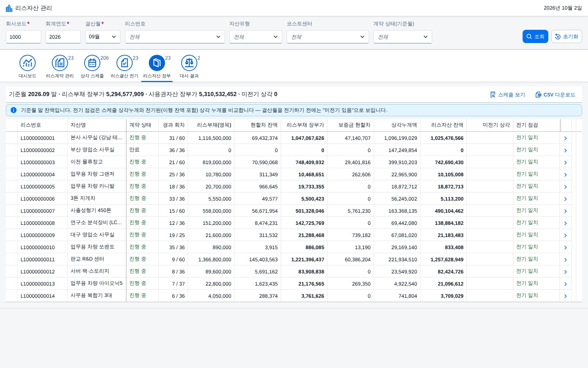Click the 회사코드 input field
Viewport: 588px width, 368px height.
pyautogui.click(x=24, y=37)
